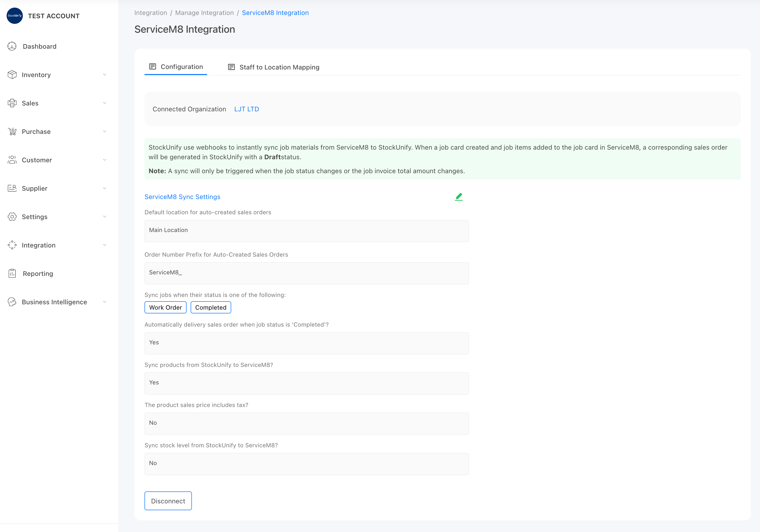Click the Settings gear icon
Image resolution: width=760 pixels, height=532 pixels.
pos(12,217)
